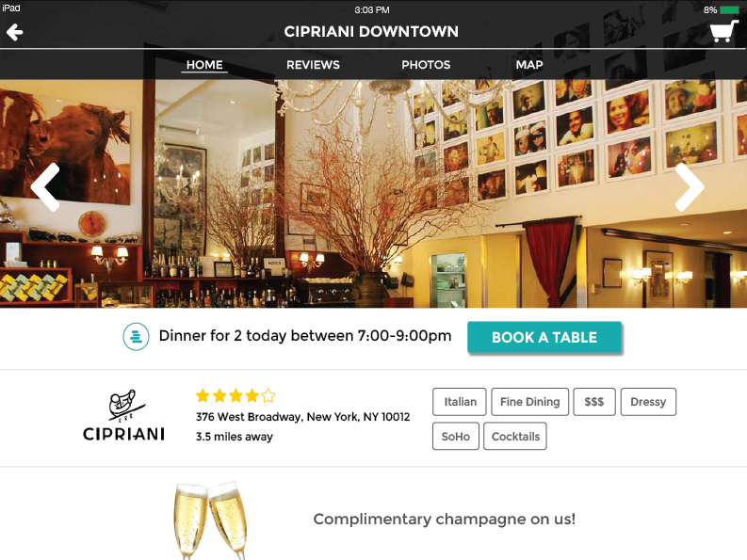Click the teal reservation details icon

pyautogui.click(x=136, y=337)
